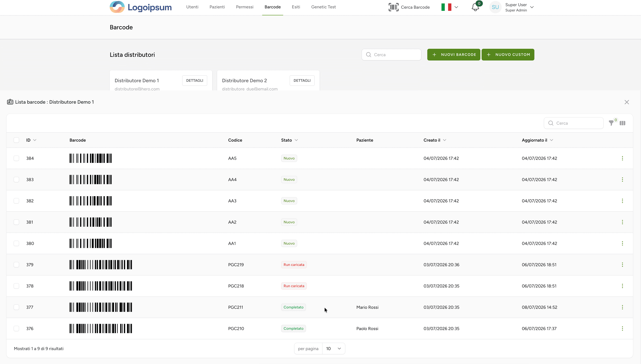Sort by Creato il column
641x364 pixels.
pos(435,140)
